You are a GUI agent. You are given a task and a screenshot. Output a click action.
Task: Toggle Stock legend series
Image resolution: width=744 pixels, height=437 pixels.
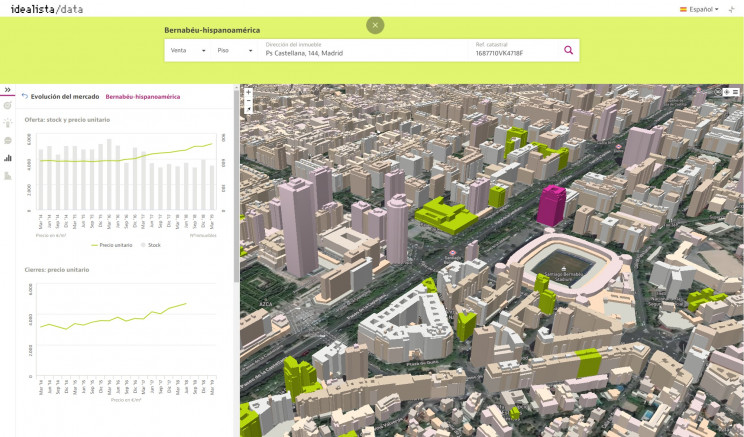pyautogui.click(x=151, y=245)
